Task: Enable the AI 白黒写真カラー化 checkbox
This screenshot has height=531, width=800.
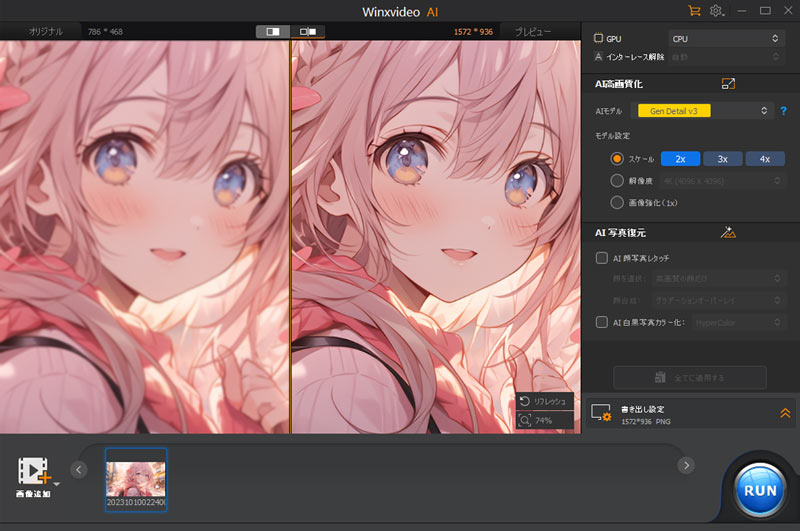Action: [601, 322]
